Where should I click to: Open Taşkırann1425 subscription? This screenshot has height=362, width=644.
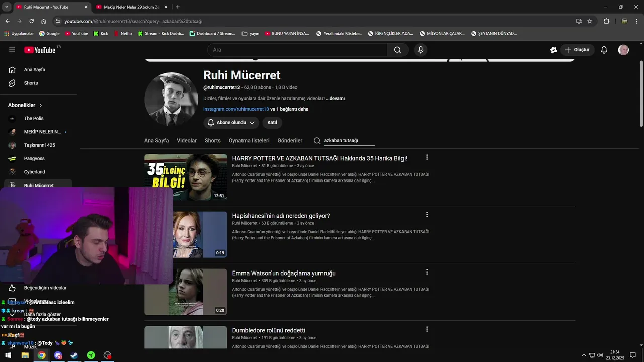click(x=39, y=145)
